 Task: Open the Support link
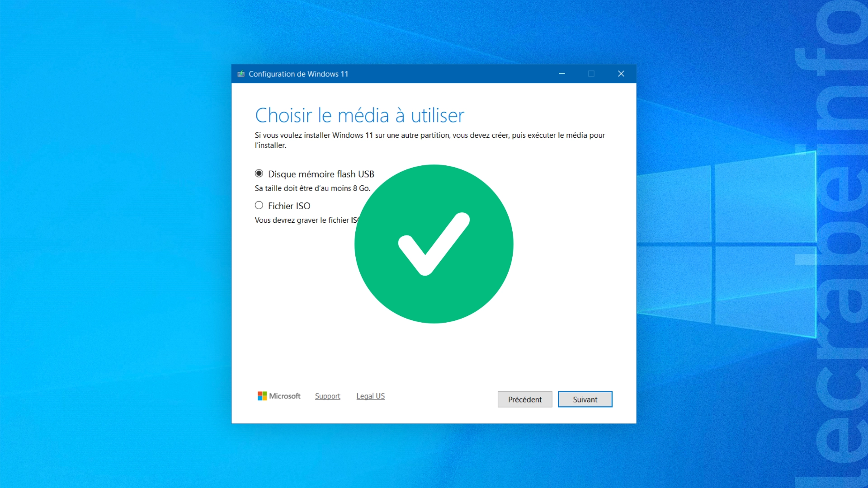tap(327, 396)
